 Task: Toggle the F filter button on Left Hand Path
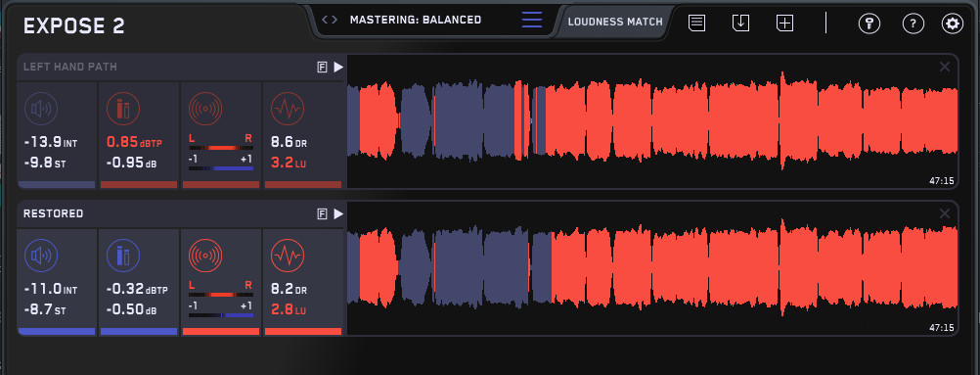click(x=323, y=67)
